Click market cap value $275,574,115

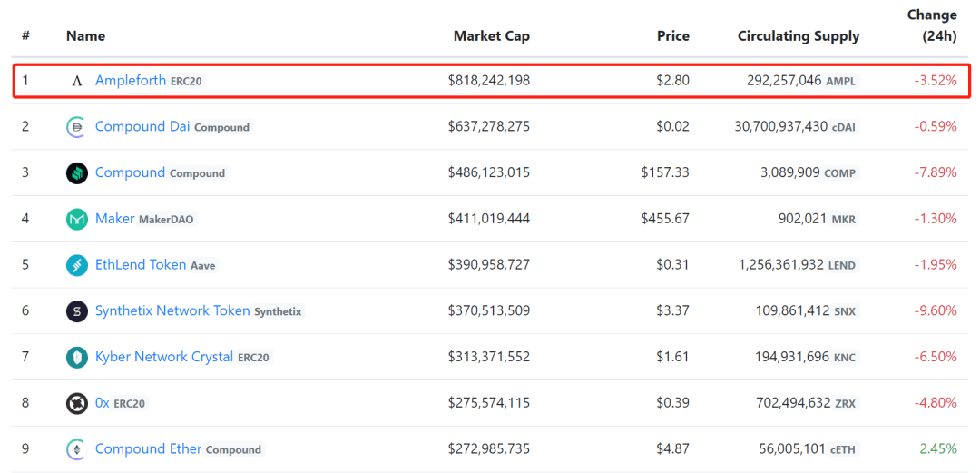[489, 403]
